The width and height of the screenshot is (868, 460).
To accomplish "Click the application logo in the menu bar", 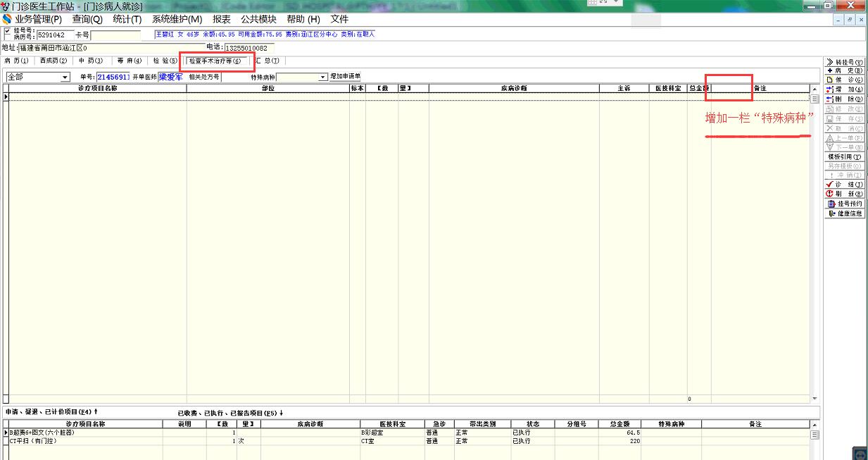I will [x=7, y=19].
